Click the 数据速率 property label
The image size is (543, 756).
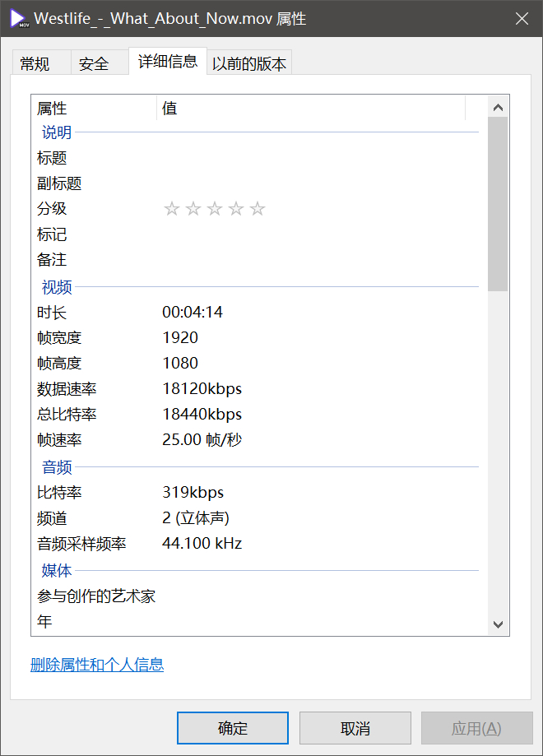click(x=67, y=388)
